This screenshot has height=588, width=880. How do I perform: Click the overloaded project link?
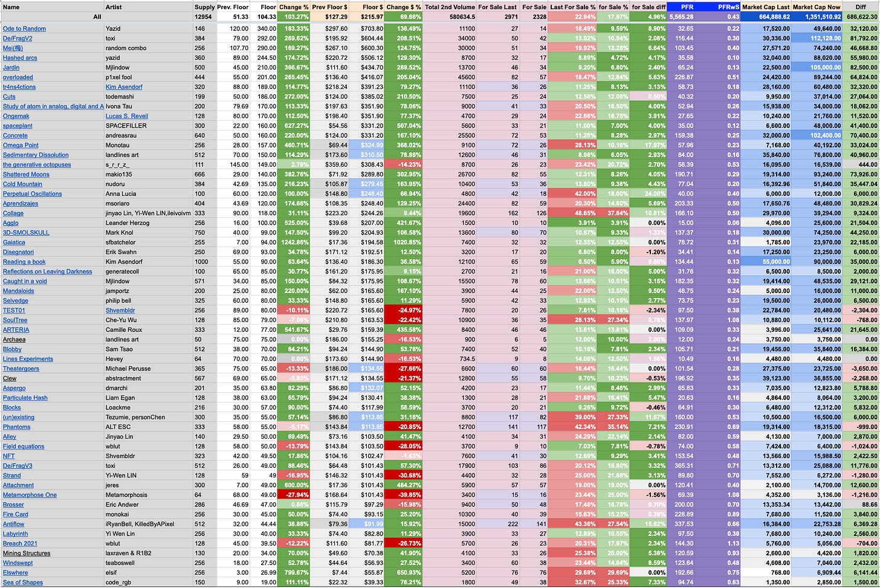click(18, 77)
